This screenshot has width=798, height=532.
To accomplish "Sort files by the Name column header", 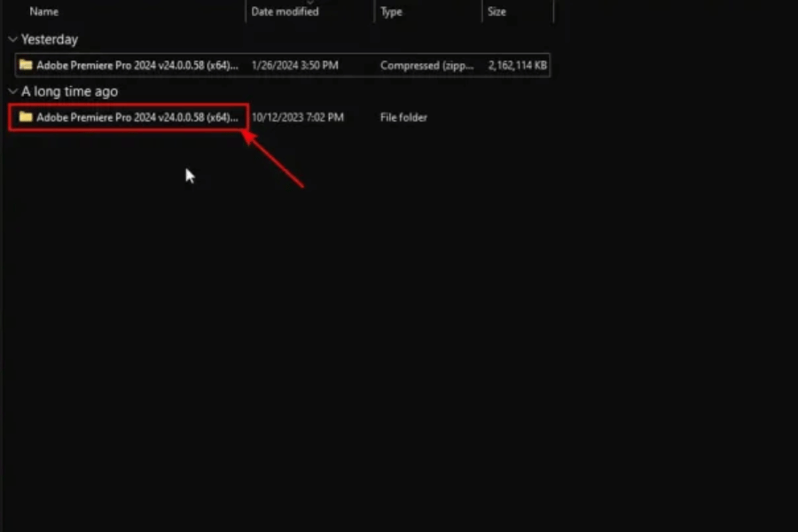I will point(44,12).
